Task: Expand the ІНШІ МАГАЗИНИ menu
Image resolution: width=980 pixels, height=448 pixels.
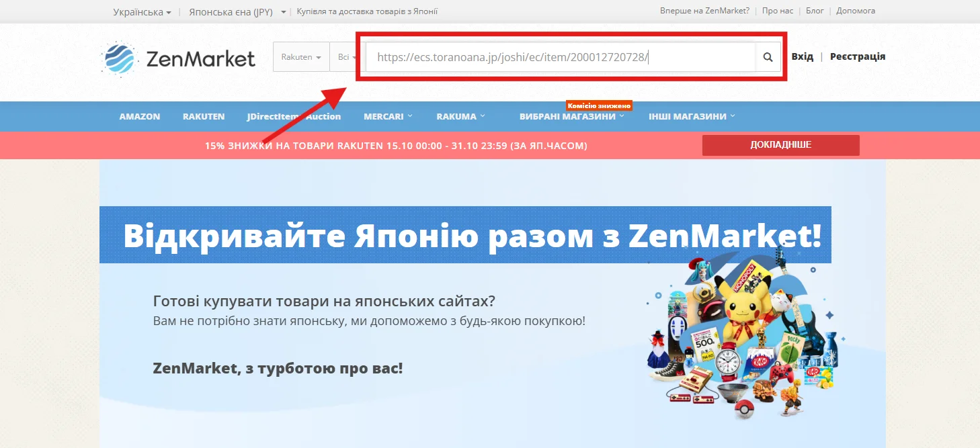Action: point(692,116)
